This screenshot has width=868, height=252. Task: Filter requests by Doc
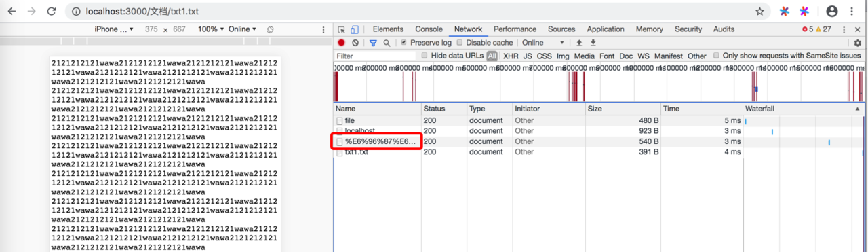pyautogui.click(x=626, y=56)
